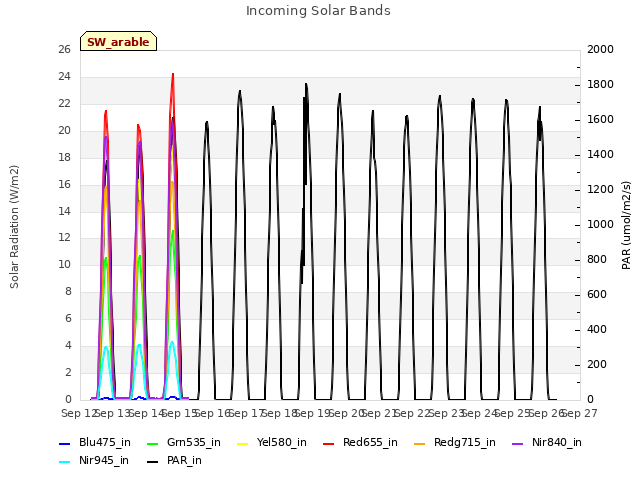Viewport: 640px width, 480px height.
Task: Click the green Grn535_in legend swatch
Action: pos(152,444)
